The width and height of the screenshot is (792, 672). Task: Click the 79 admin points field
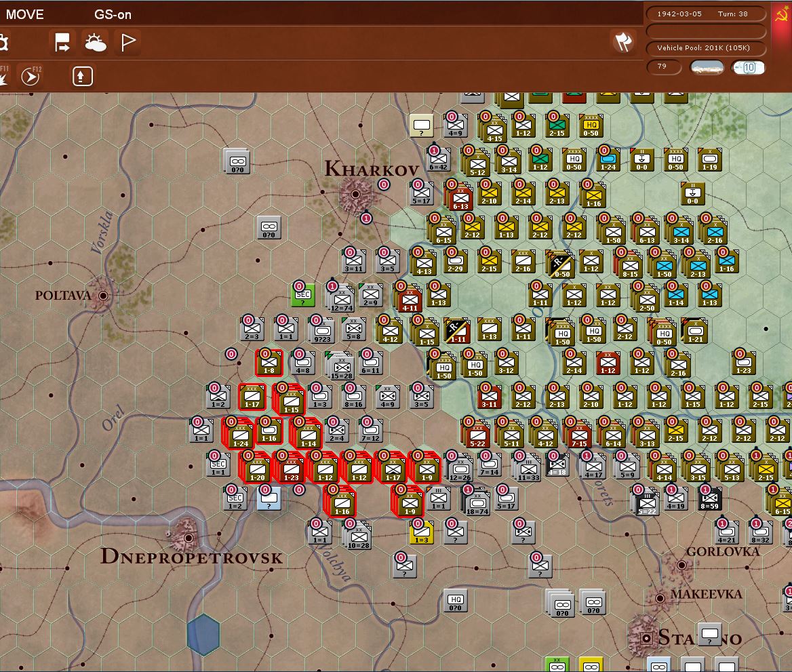[x=663, y=66]
